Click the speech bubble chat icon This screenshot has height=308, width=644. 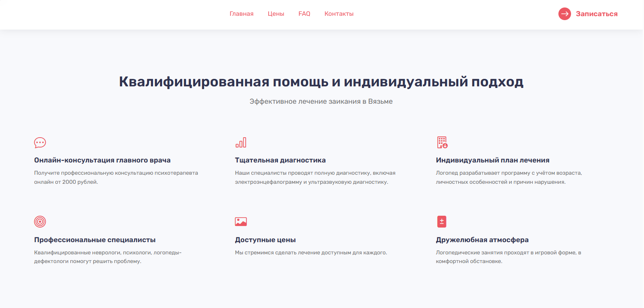coord(40,142)
